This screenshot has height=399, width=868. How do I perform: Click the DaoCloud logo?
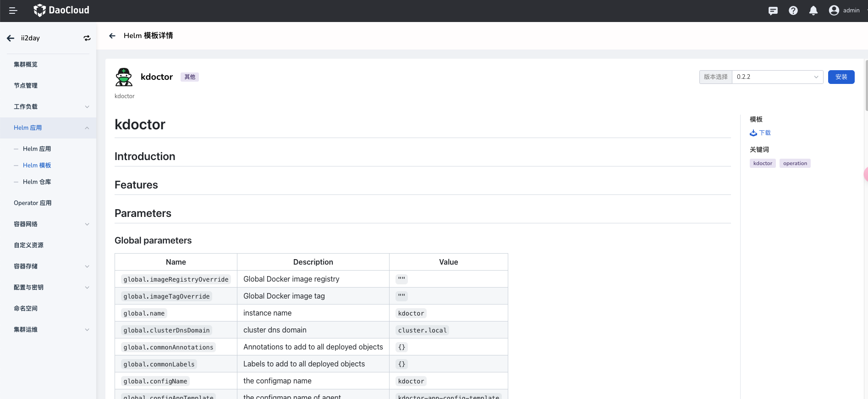(61, 10)
